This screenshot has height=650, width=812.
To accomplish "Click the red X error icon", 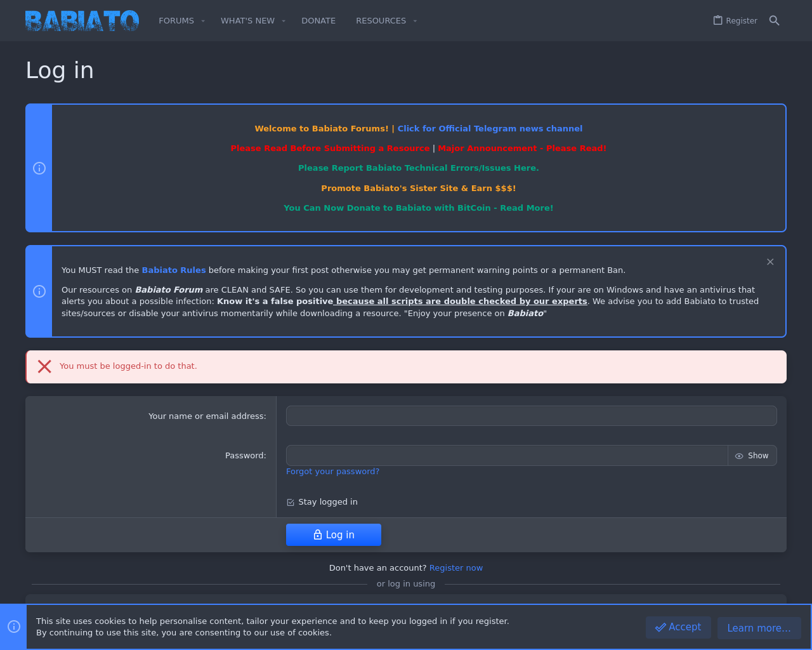I will click(x=44, y=366).
